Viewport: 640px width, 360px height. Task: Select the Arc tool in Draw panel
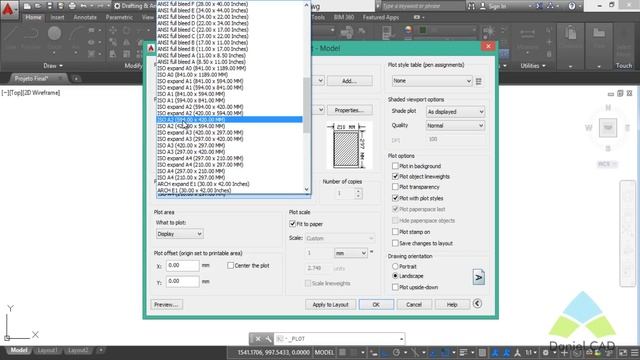pos(76,33)
